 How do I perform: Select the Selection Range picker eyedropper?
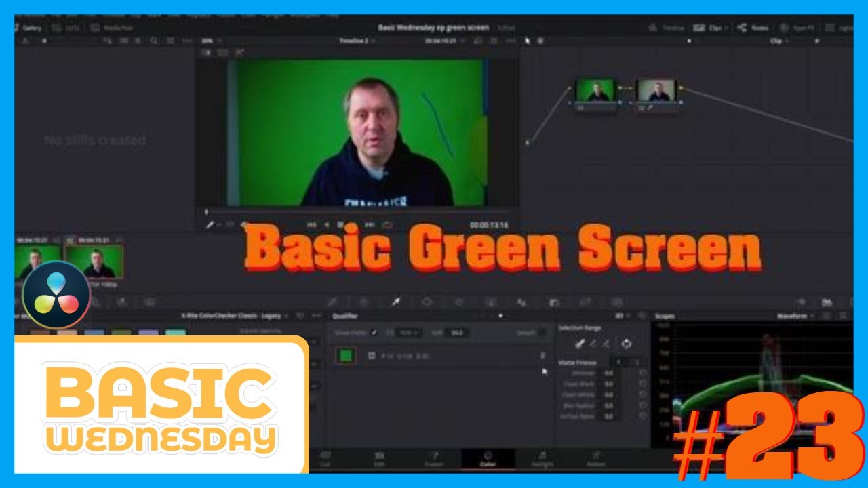click(x=580, y=344)
